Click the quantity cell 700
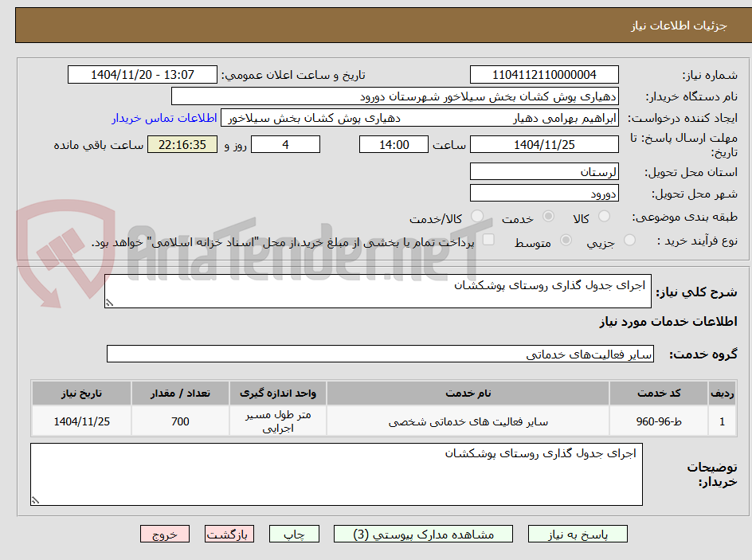The image size is (752, 560). tap(180, 421)
